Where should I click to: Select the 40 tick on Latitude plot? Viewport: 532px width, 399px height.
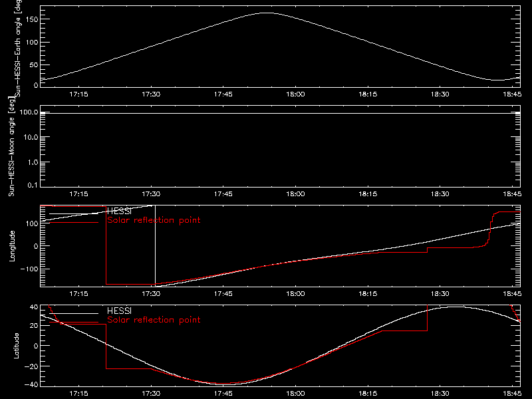pos(34,307)
